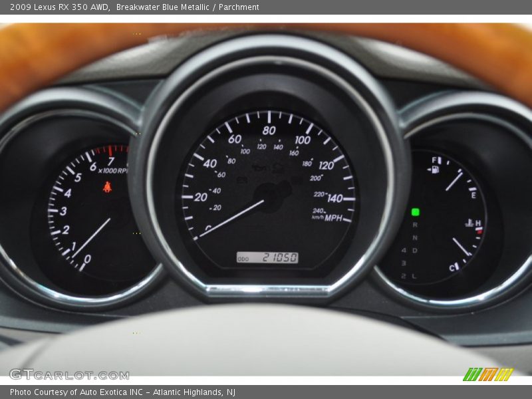Click the L gear position letter
This screenshot has width=532, height=399.
(x=414, y=276)
